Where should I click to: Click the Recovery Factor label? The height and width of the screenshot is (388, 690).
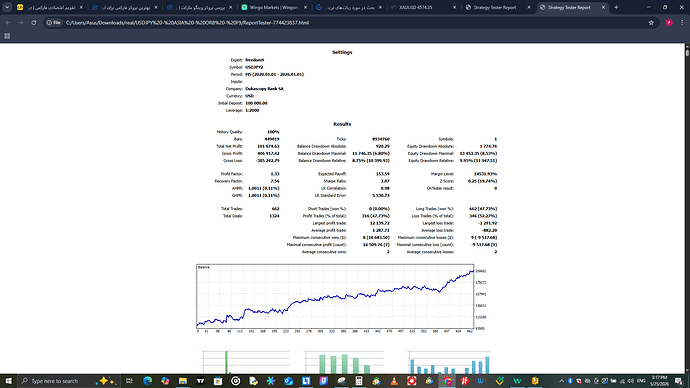point(229,181)
